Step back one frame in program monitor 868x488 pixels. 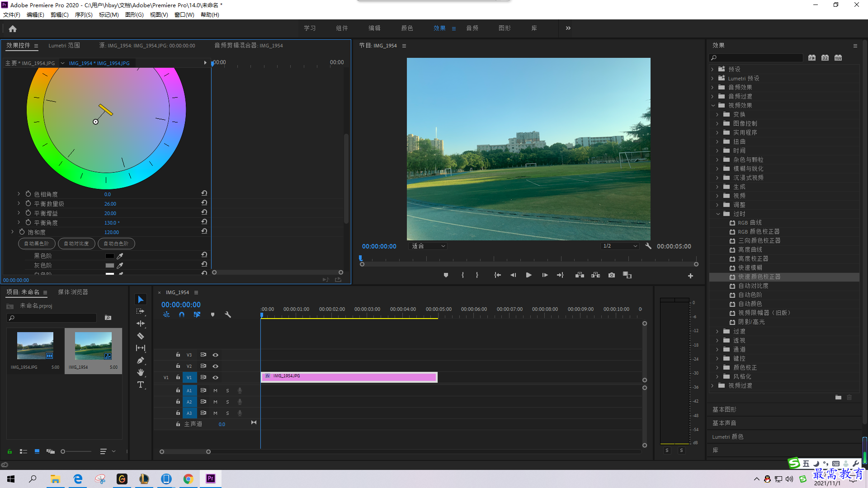(x=513, y=275)
